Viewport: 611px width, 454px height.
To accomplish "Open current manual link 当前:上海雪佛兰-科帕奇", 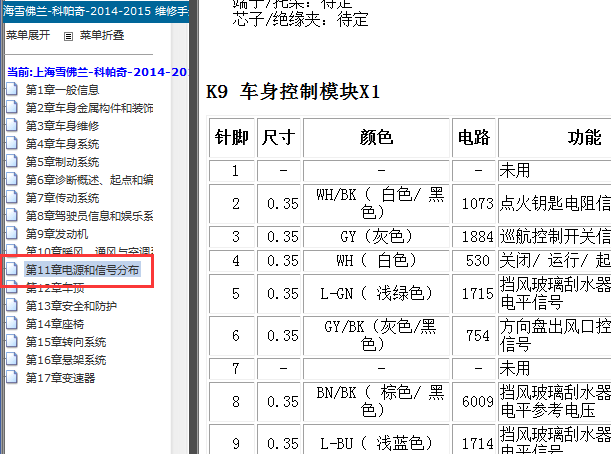I will pos(97,72).
